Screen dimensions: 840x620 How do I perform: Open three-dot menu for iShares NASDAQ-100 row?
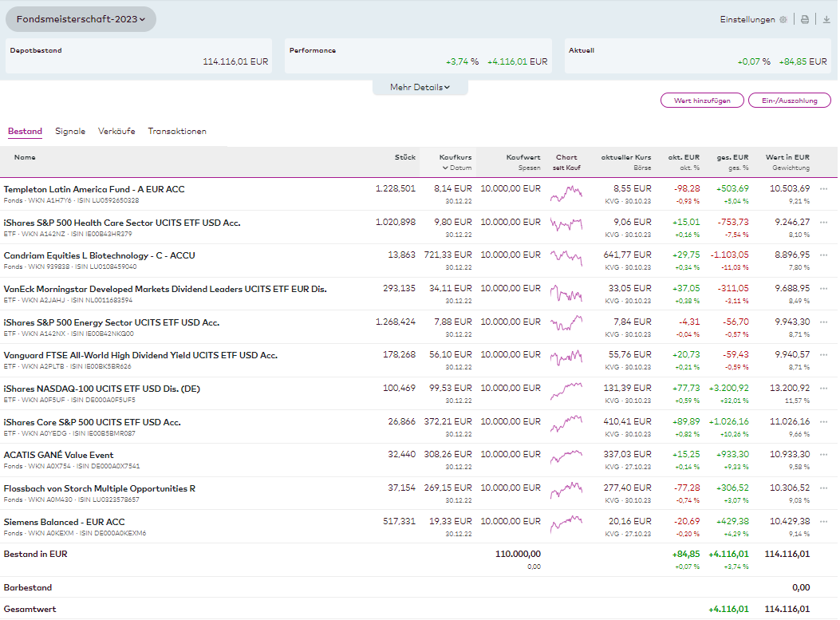point(824,389)
